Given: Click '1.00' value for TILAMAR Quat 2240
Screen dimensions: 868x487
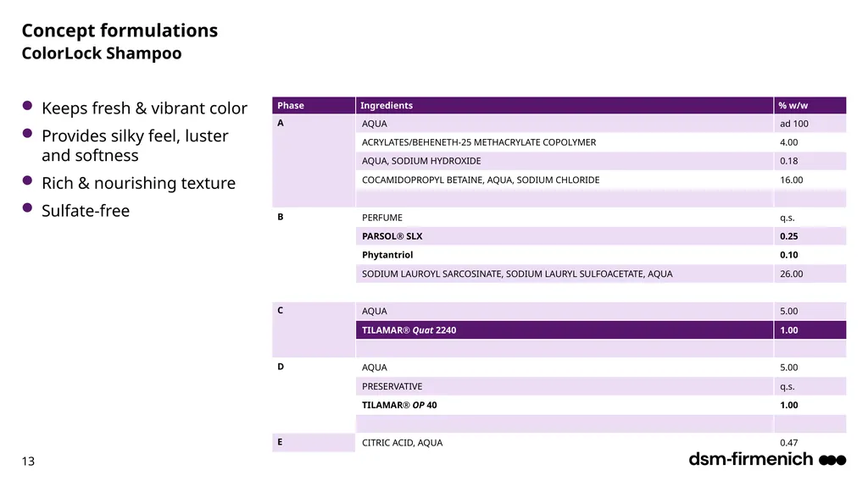Looking at the screenshot, I should [789, 330].
